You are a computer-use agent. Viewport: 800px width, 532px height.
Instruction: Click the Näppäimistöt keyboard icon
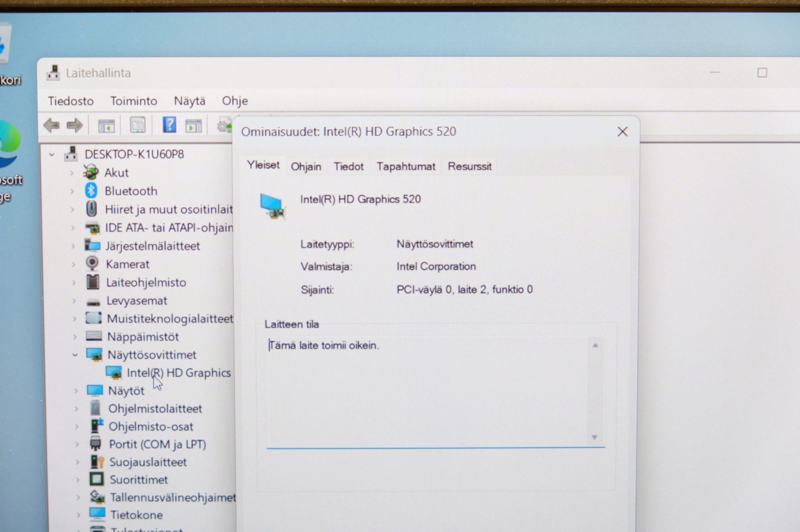(94, 336)
